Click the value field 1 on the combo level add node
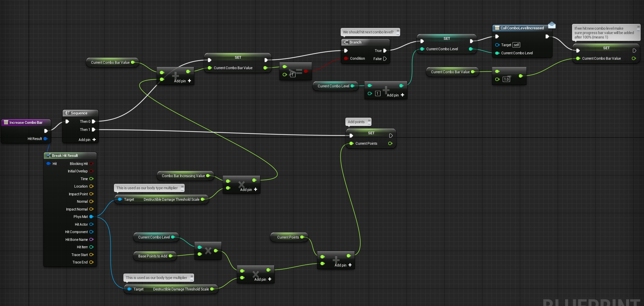The image size is (644, 306). tap(378, 93)
